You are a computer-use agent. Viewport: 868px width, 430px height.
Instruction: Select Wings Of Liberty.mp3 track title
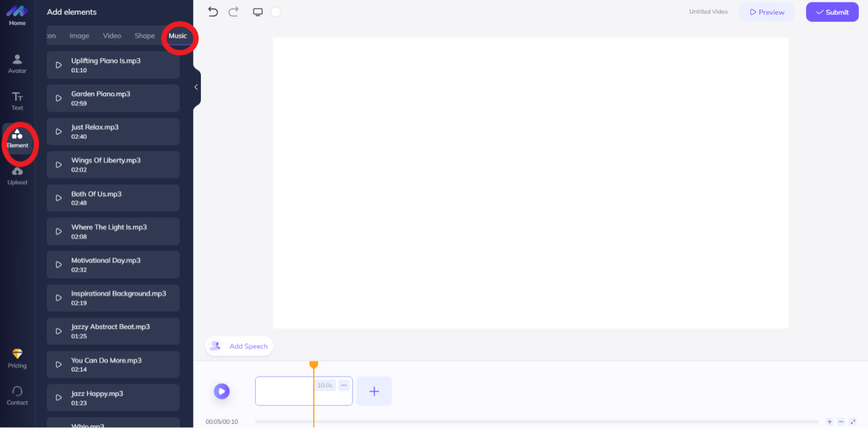[x=106, y=161]
